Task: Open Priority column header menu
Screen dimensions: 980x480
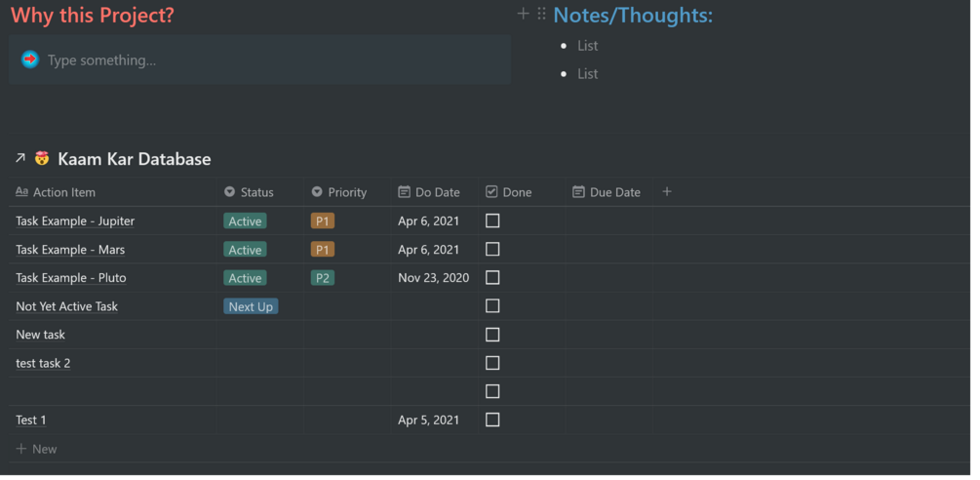Action: tap(347, 192)
